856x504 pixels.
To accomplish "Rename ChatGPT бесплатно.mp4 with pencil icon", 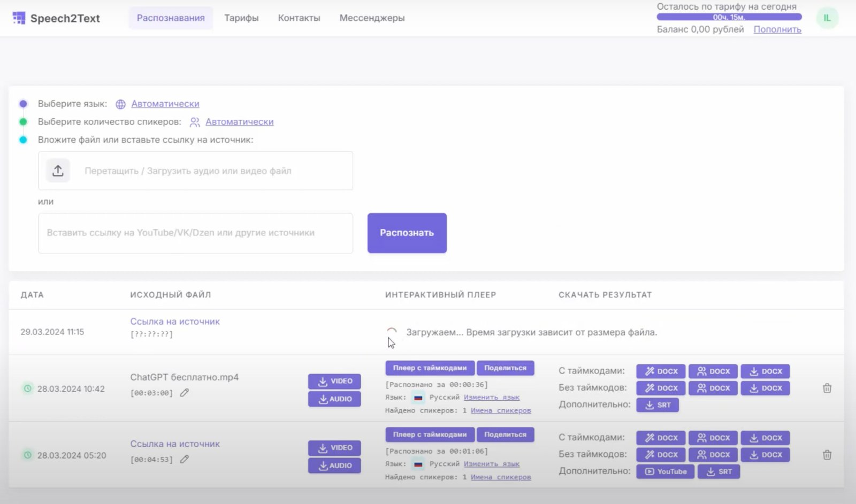I will pyautogui.click(x=185, y=393).
